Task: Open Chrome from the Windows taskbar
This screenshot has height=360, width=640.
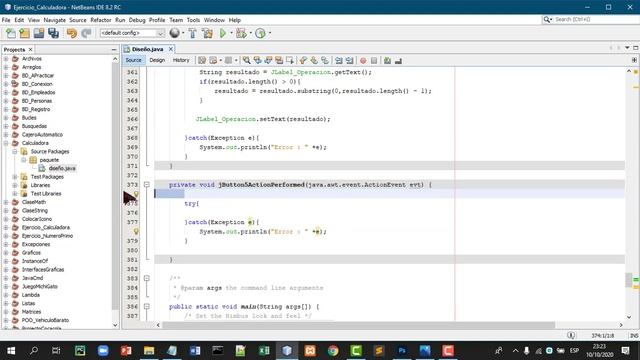Action: pos(333,351)
